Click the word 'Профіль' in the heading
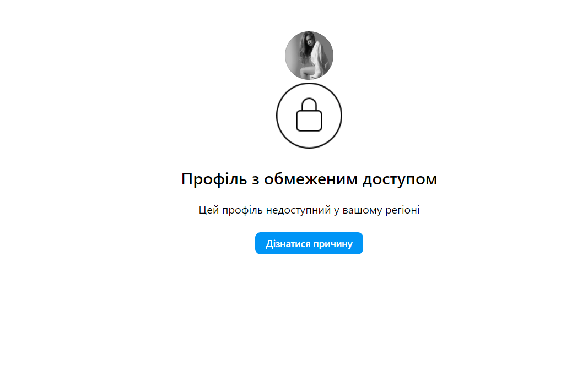The width and height of the screenshot is (588, 371). pos(214,179)
